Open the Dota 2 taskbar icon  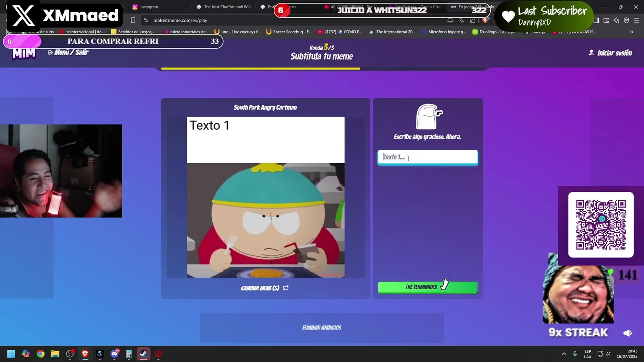[158, 354]
